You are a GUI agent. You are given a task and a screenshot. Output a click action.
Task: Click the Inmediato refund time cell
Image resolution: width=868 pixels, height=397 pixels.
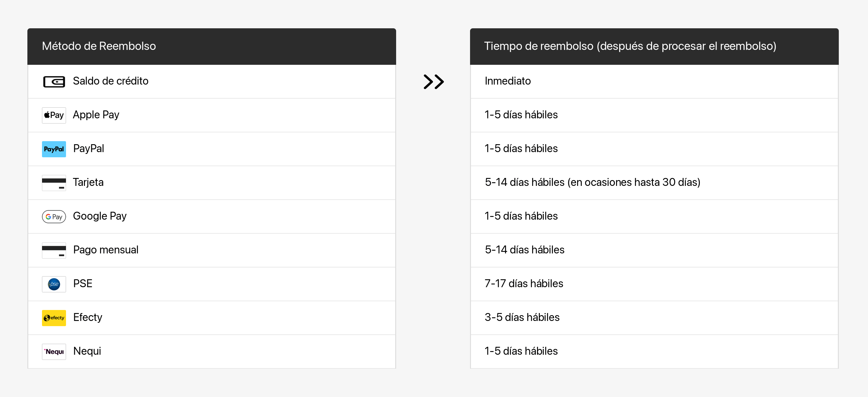click(x=507, y=81)
